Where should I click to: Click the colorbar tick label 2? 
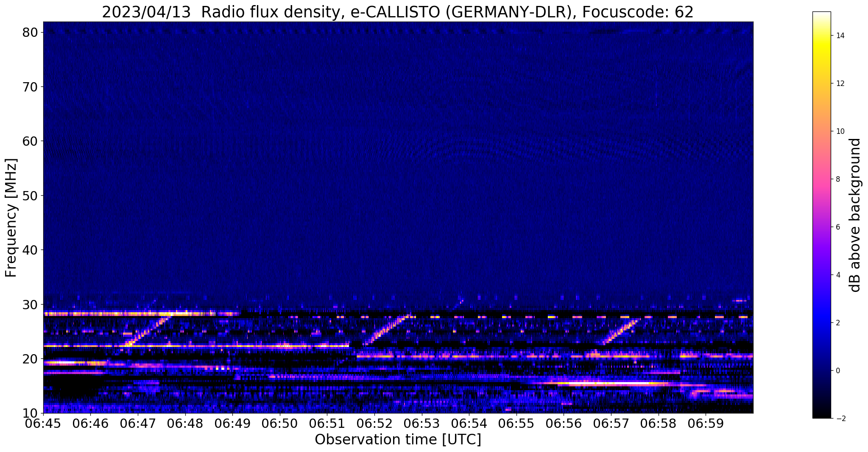point(837,323)
